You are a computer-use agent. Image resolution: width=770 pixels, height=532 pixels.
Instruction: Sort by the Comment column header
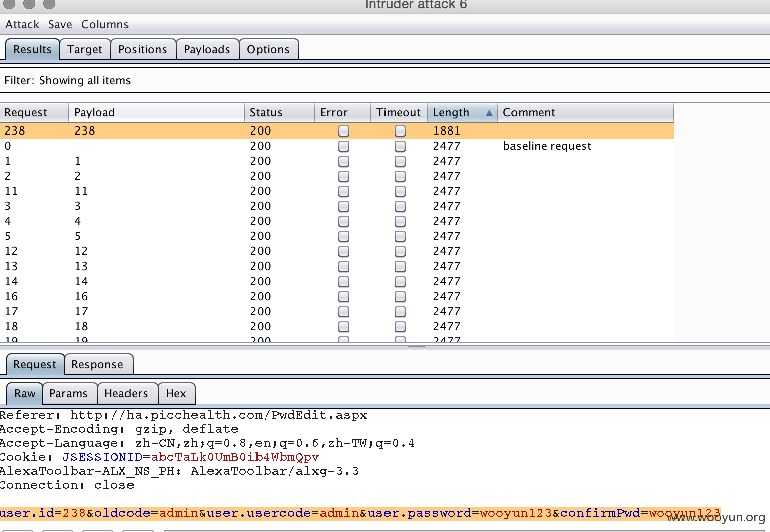585,112
